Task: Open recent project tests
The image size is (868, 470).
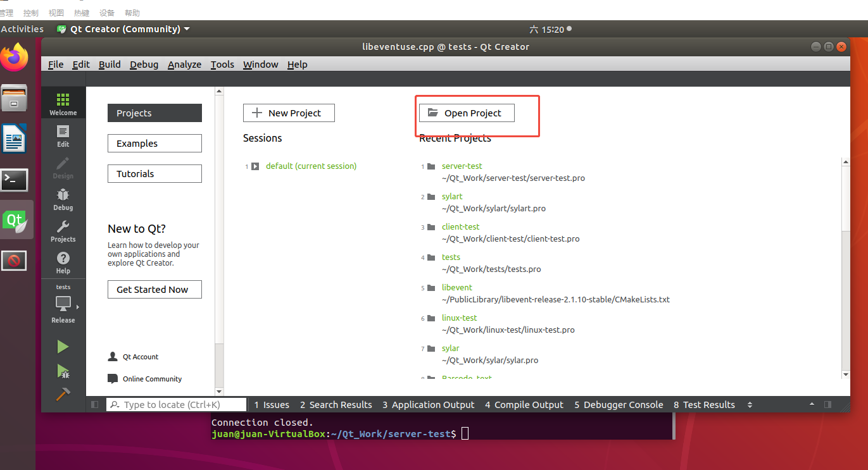Action: click(451, 257)
